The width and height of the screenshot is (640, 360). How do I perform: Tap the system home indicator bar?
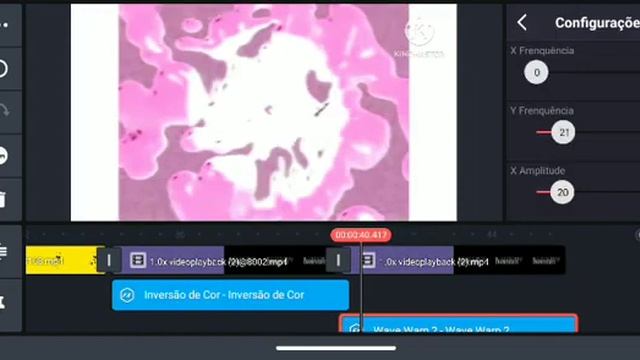pos(336,348)
